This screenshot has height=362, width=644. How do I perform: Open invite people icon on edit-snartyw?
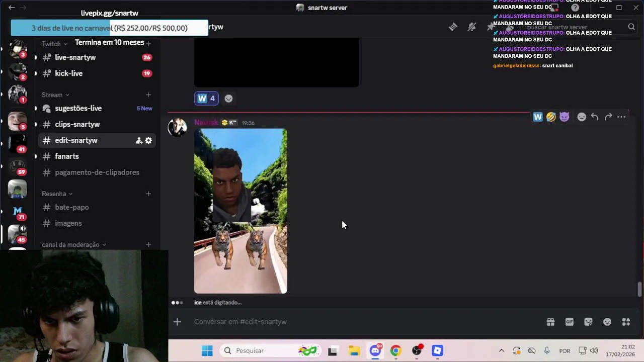click(x=139, y=141)
